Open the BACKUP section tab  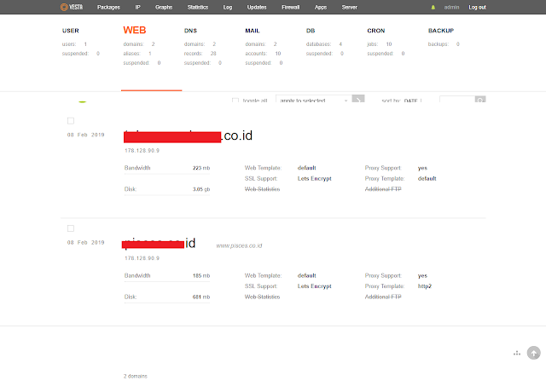click(x=441, y=31)
